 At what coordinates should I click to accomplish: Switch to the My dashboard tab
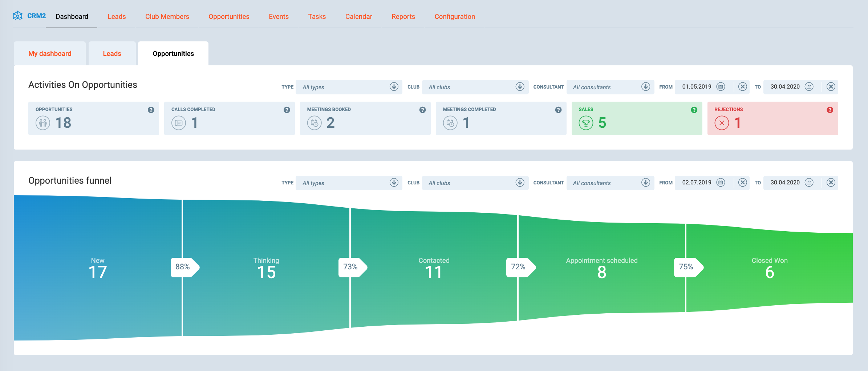click(x=50, y=54)
